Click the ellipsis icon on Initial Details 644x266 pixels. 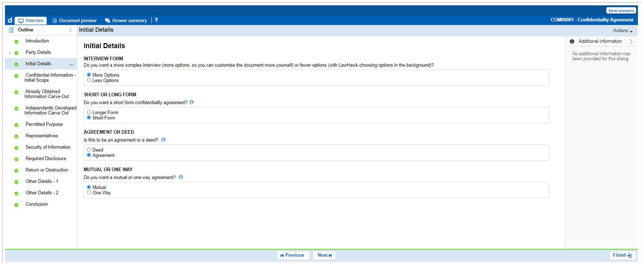(x=72, y=64)
